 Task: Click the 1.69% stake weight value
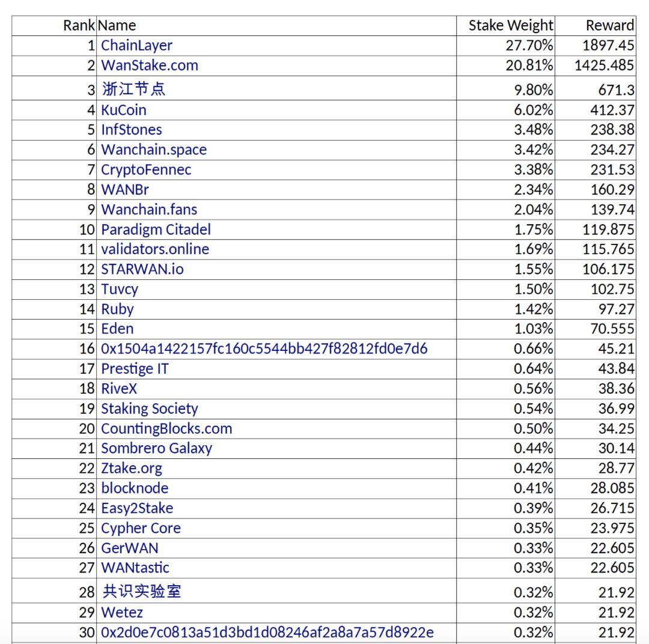[x=534, y=249]
